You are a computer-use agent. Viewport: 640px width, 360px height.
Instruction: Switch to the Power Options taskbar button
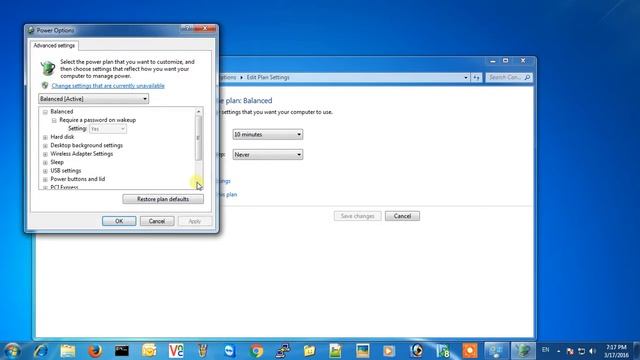click(523, 351)
